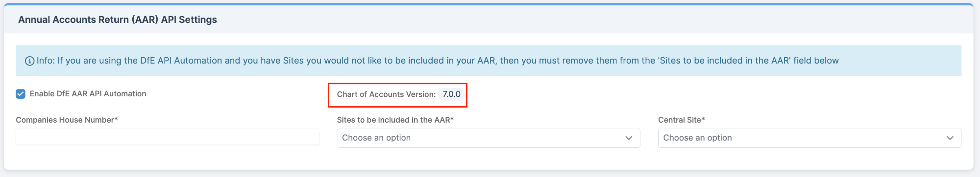Focus the Companies House Number input field
Screen dimensions: 980x177
pos(168,137)
